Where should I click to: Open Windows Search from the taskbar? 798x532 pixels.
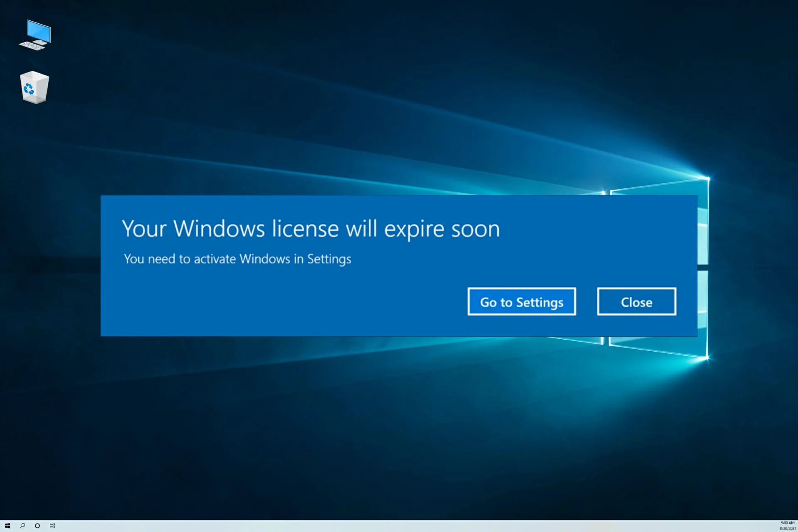(x=22, y=525)
